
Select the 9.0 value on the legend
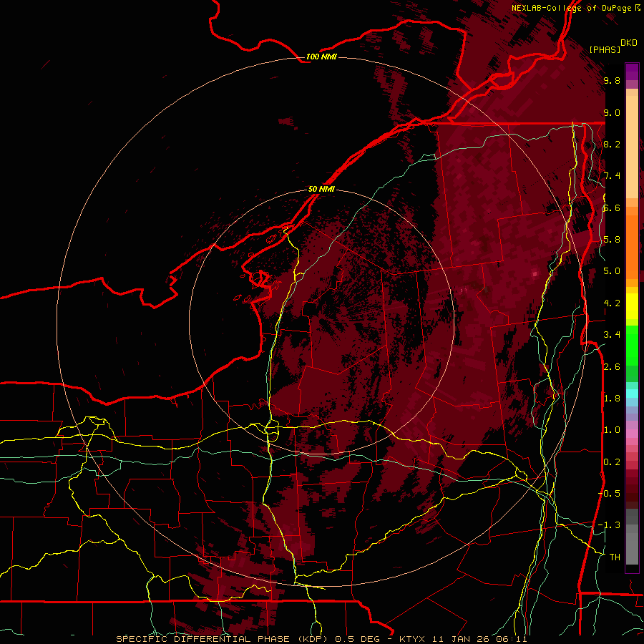612,112
